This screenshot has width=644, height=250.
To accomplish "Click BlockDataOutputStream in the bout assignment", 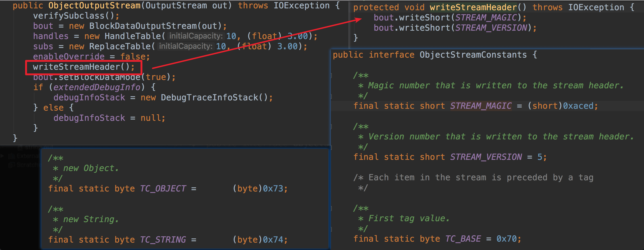I will 143,26.
